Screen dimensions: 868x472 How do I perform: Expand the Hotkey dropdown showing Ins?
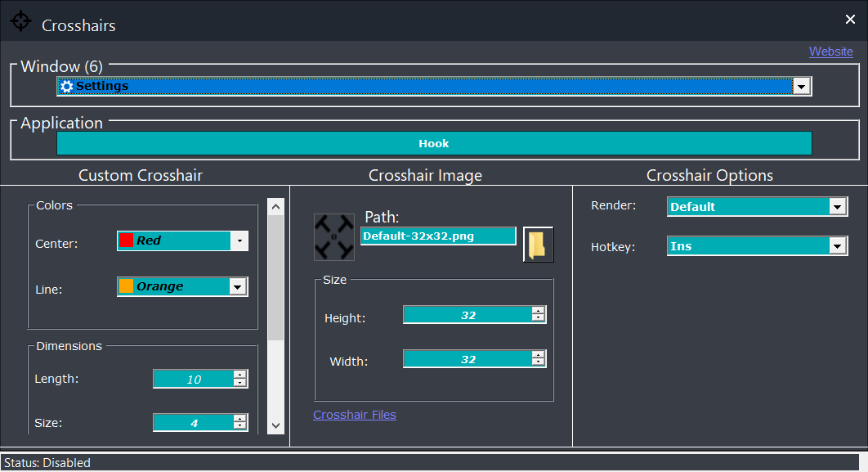point(838,246)
